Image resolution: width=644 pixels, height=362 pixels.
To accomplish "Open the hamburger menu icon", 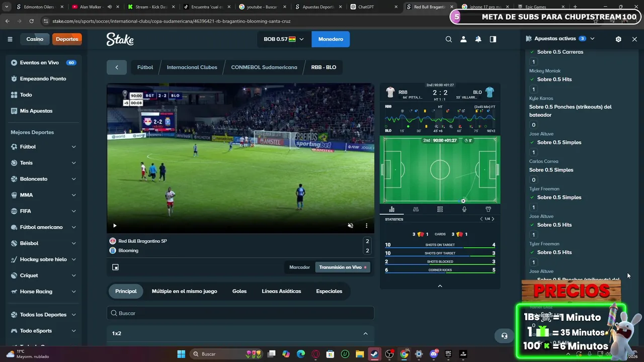I will point(10,39).
